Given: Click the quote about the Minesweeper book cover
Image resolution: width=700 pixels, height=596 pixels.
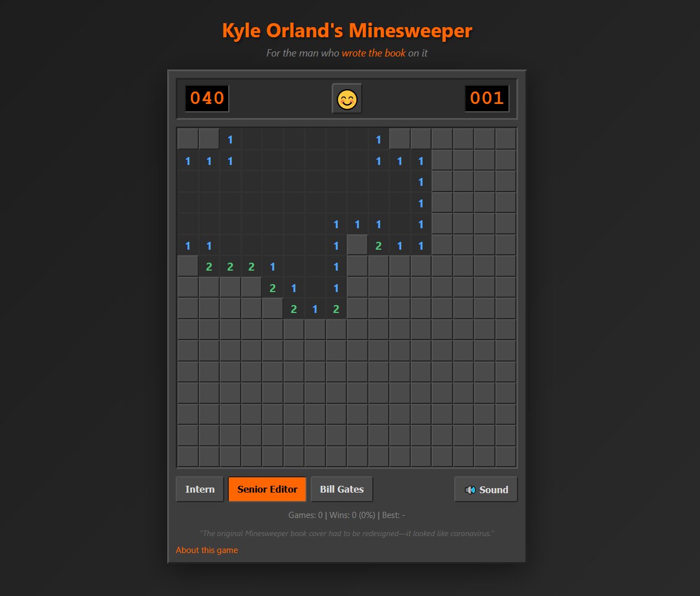Looking at the screenshot, I should [346, 533].
